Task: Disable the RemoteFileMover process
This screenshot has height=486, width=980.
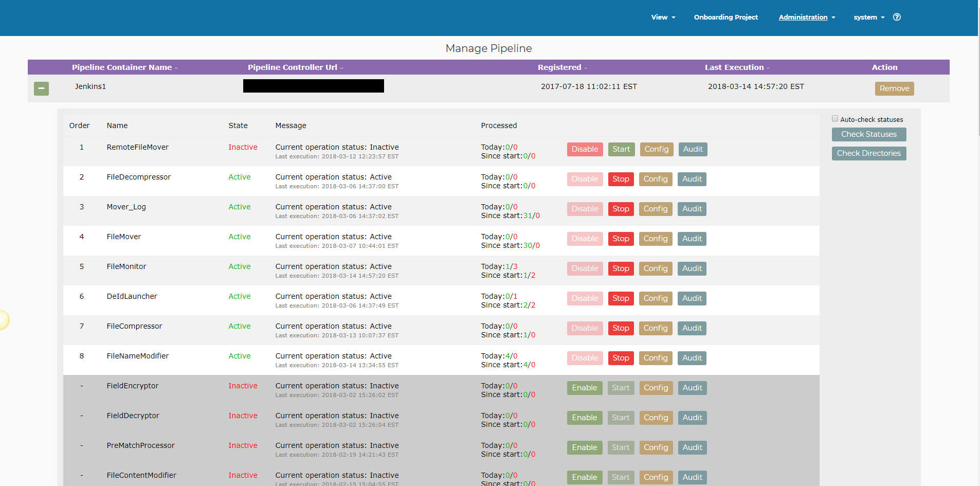Action: pyautogui.click(x=585, y=149)
